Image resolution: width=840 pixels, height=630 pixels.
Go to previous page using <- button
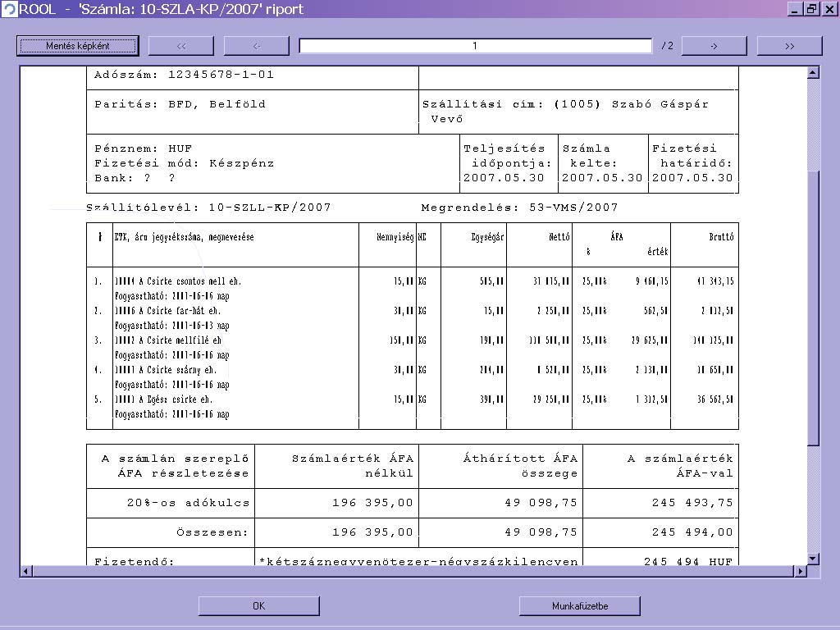tap(256, 46)
